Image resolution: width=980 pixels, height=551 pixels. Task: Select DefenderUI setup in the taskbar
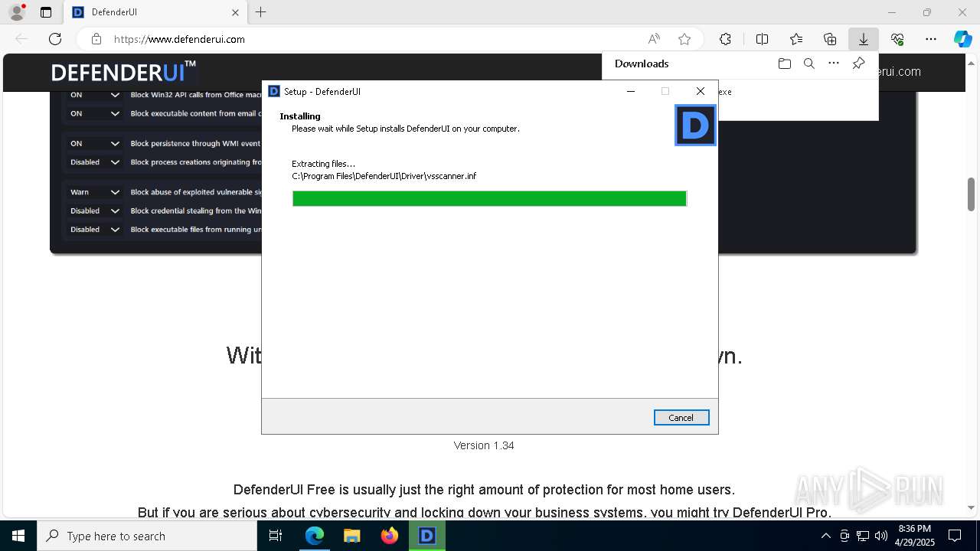click(427, 536)
